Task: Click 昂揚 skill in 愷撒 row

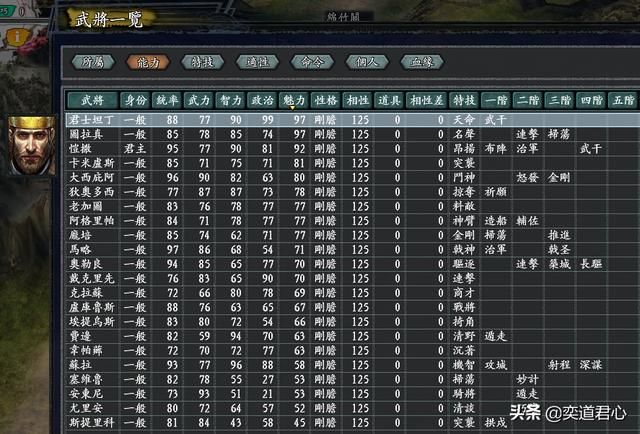Action: pyautogui.click(x=464, y=149)
